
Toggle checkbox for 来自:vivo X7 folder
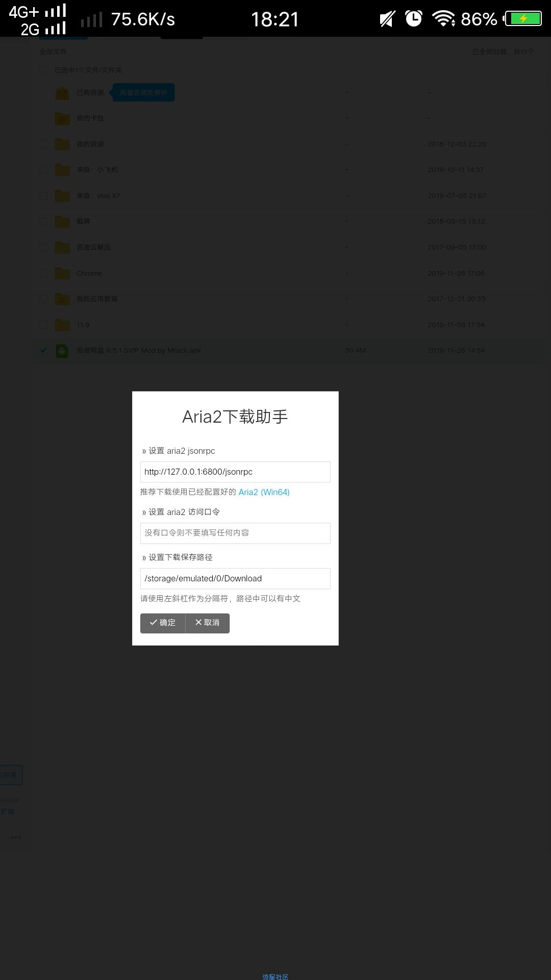[x=43, y=195]
